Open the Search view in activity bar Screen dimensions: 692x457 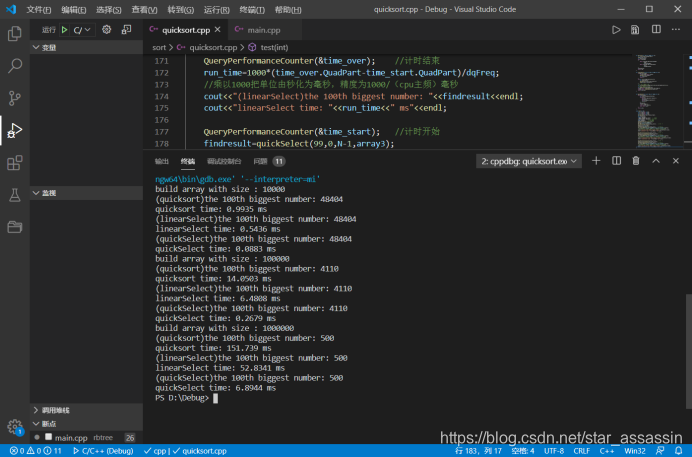click(x=15, y=66)
